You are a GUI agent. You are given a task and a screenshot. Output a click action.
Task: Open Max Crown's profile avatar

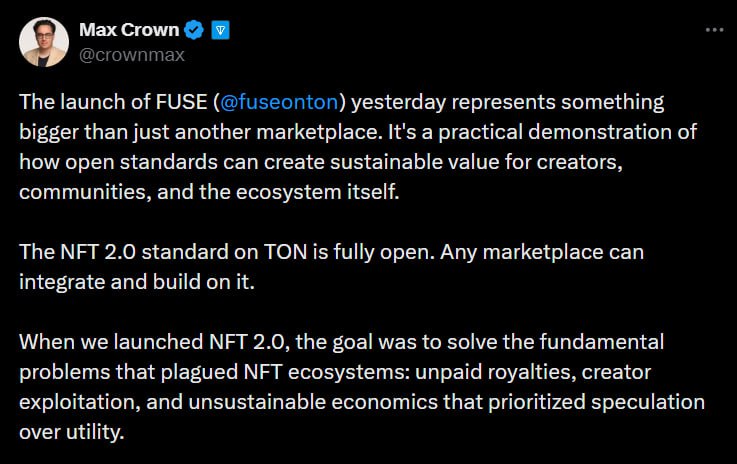click(x=44, y=42)
